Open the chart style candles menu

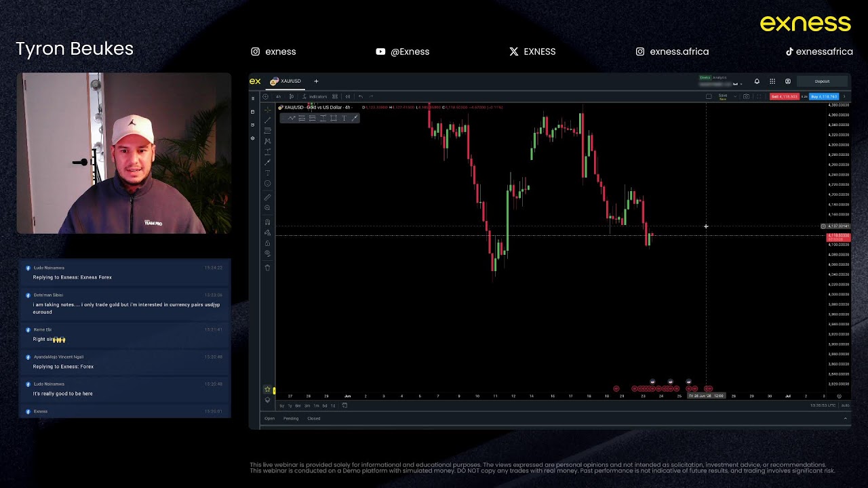coord(292,96)
